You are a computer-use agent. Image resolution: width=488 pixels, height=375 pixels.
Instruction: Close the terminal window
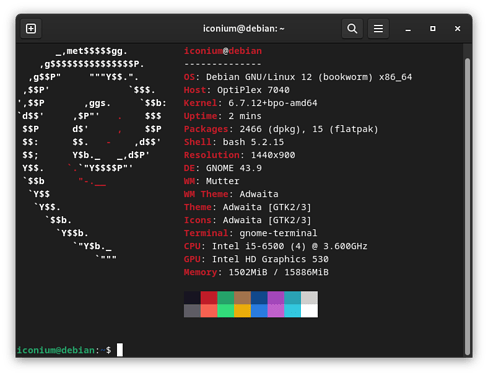458,29
